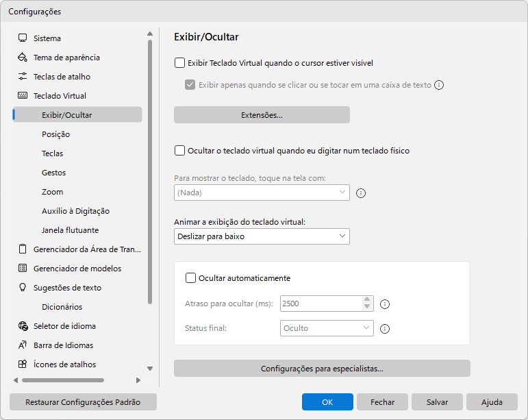Open the Teclas de atalho sliders icon

click(x=23, y=77)
